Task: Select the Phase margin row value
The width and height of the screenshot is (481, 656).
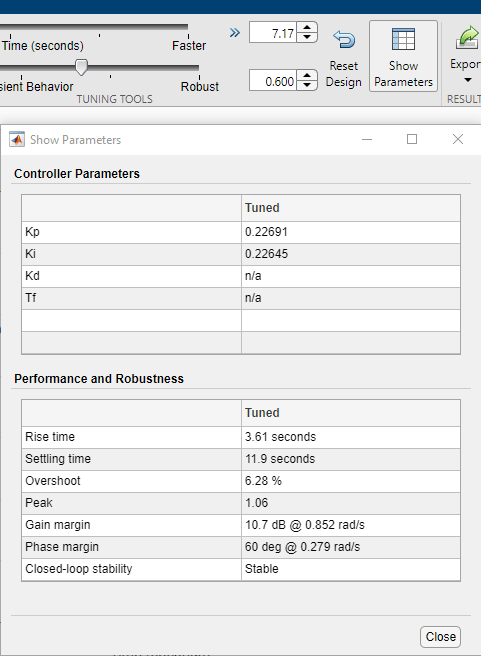Action: [x=351, y=547]
